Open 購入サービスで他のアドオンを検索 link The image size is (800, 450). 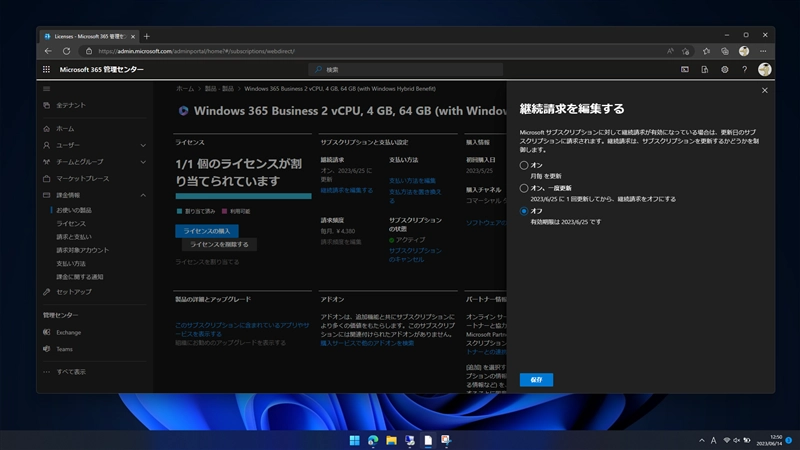pos(367,343)
